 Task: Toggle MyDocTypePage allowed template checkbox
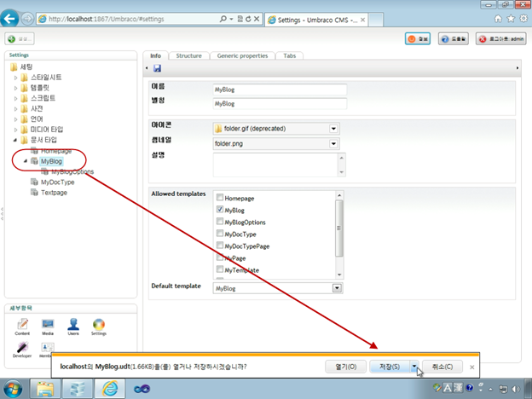click(220, 245)
